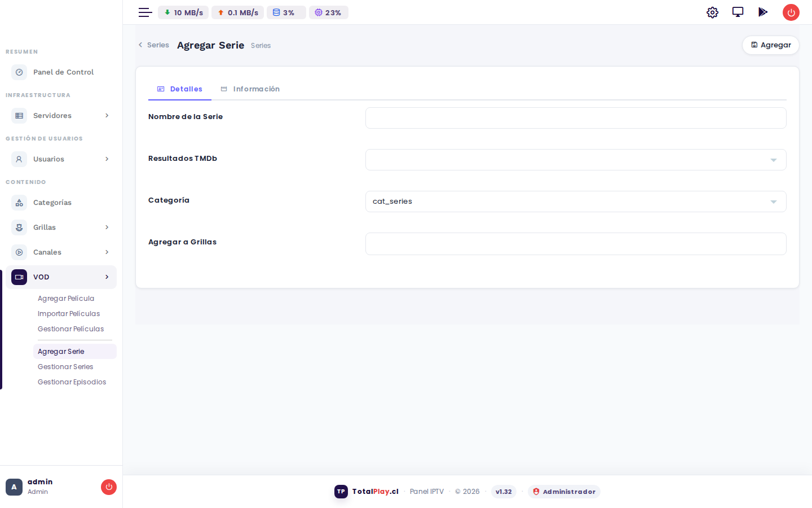Open the Categoría dropdown showing cat_series

tap(576, 202)
